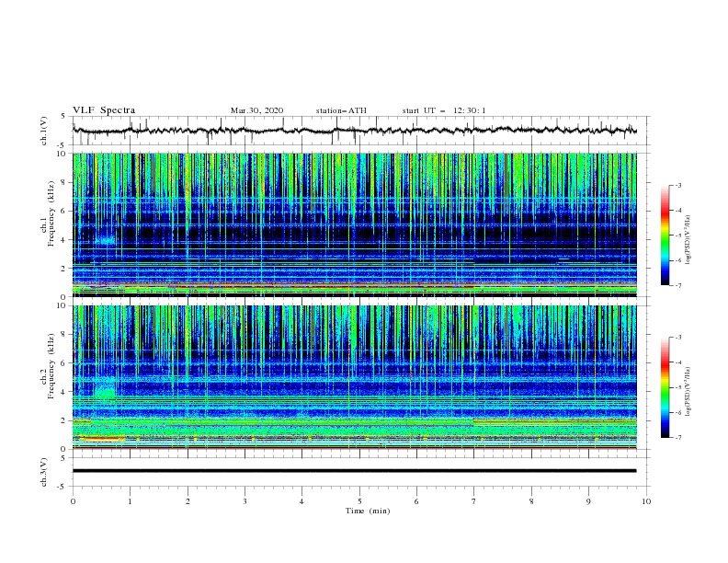Click the ch.2 PSD color scale bar

click(x=665, y=387)
